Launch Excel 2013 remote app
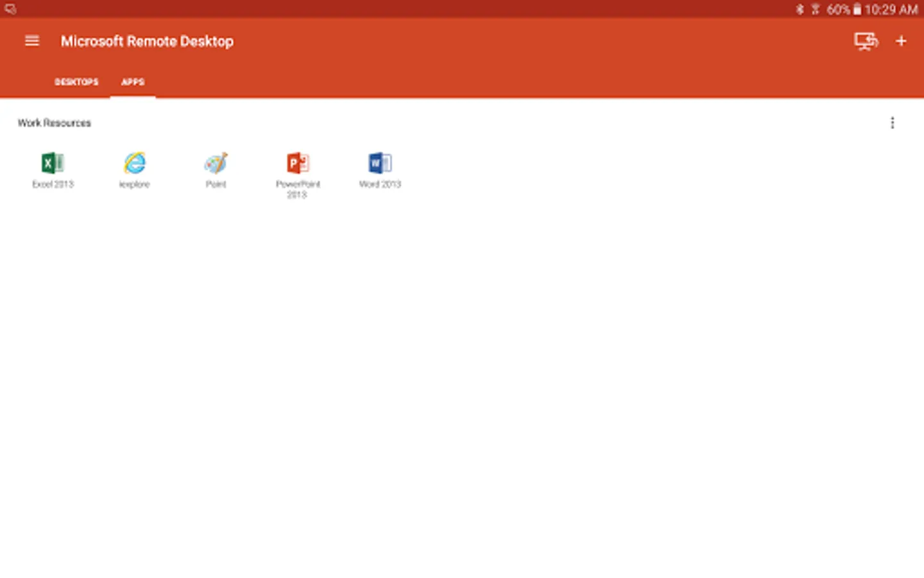The image size is (924, 578). click(x=53, y=170)
